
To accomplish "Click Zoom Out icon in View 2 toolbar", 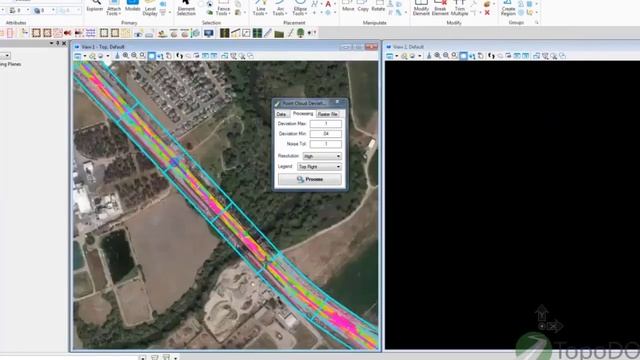I will tap(446, 56).
